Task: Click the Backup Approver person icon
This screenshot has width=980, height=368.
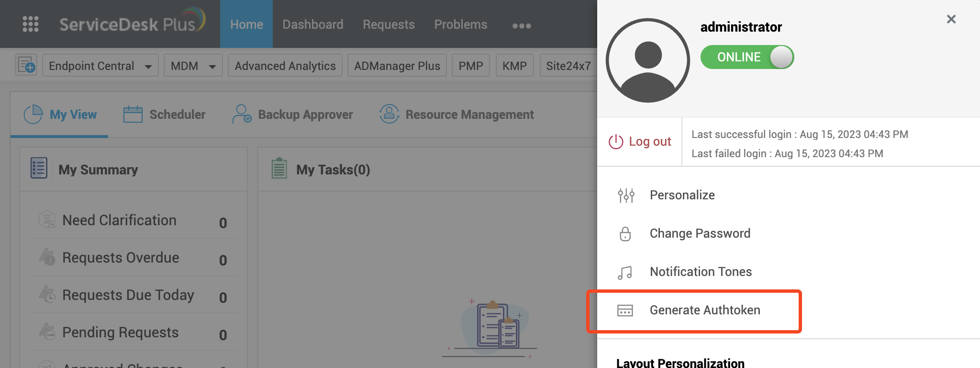Action: tap(242, 115)
